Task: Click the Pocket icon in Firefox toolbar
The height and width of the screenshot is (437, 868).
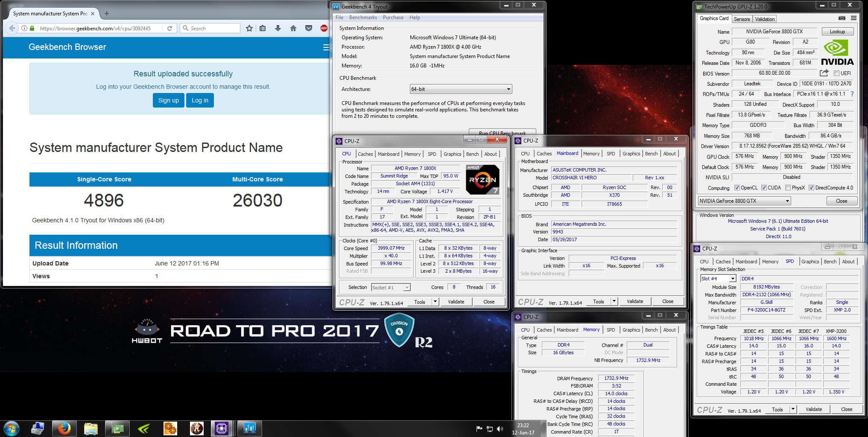Action: (309, 28)
